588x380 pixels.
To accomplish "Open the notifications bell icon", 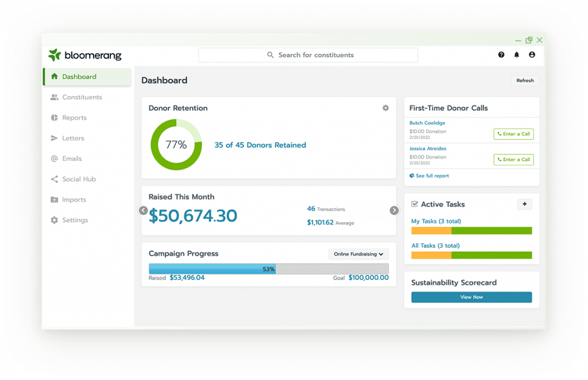I will (x=516, y=55).
